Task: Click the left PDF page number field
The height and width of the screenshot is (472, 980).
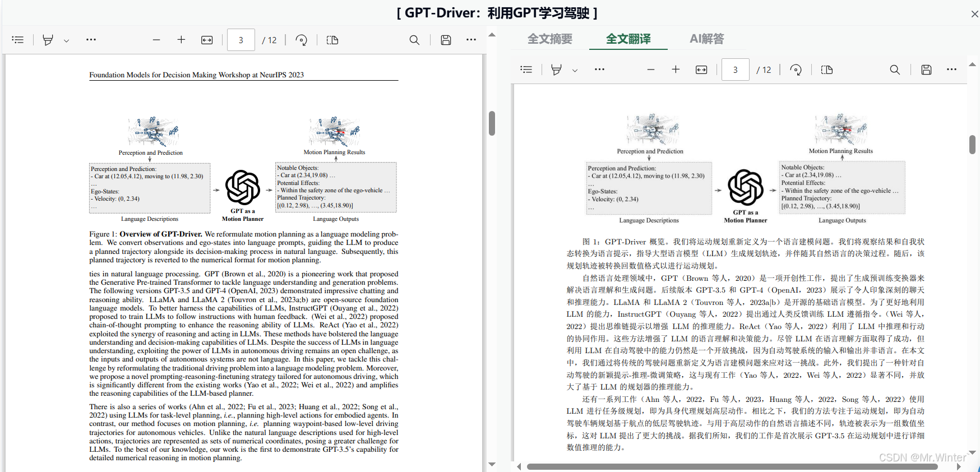Action: (x=241, y=40)
